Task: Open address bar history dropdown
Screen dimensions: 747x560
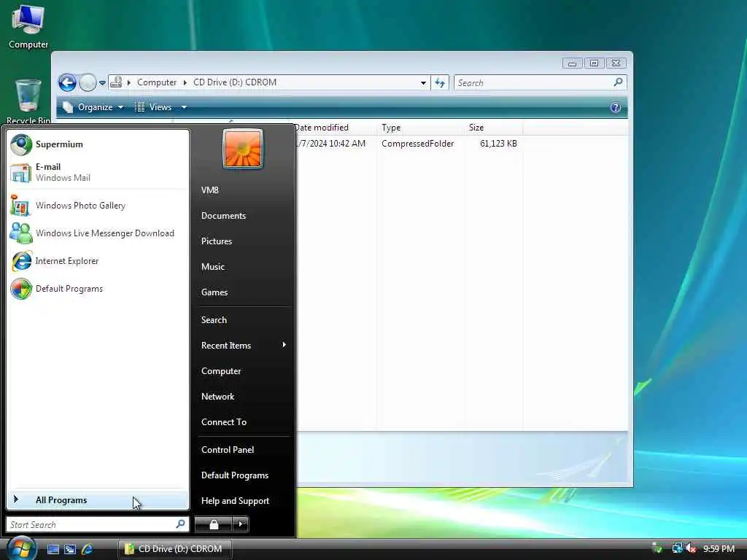Action: coord(423,83)
